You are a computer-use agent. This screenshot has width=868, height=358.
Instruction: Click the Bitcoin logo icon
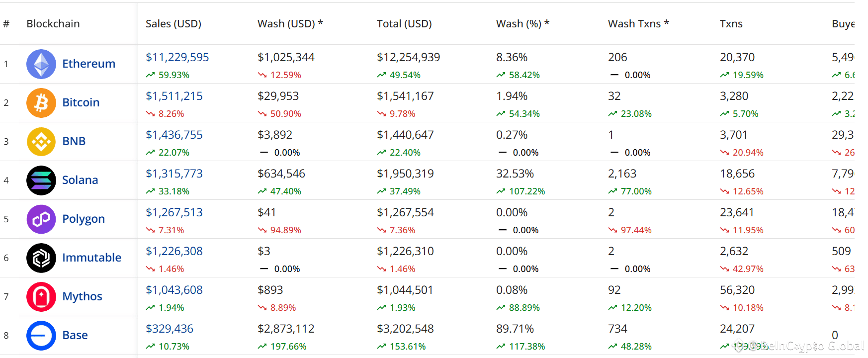pyautogui.click(x=41, y=103)
